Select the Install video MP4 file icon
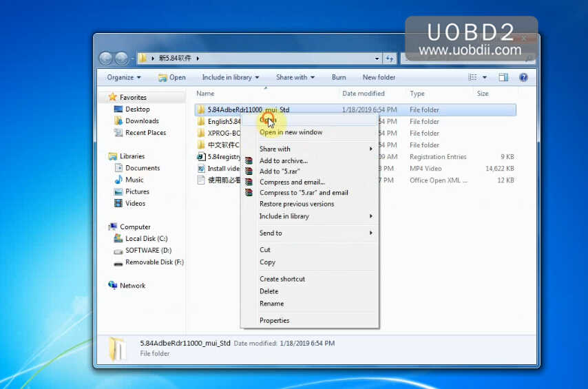 pyautogui.click(x=201, y=169)
